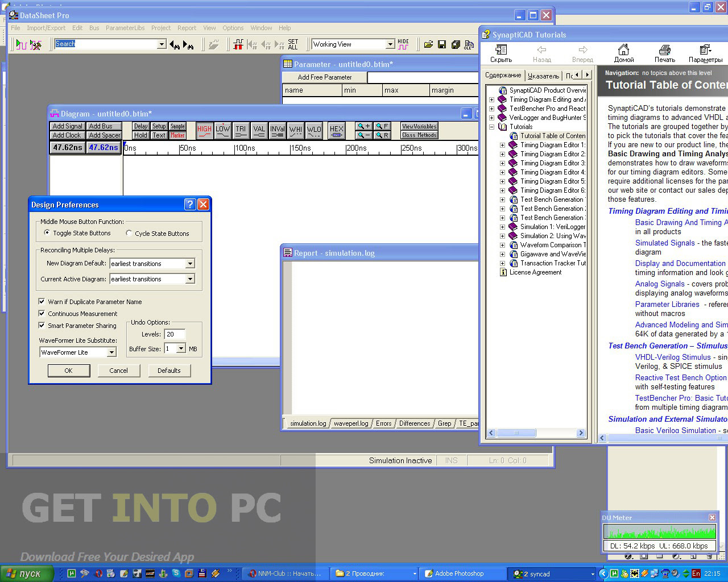Click the HIDE signals toolbar icon
This screenshot has width=728, height=582.
pos(403,44)
